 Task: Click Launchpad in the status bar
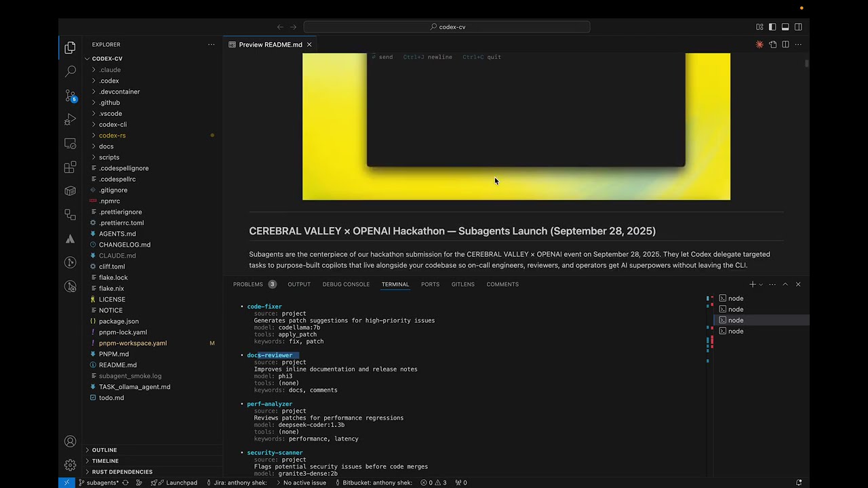click(174, 483)
